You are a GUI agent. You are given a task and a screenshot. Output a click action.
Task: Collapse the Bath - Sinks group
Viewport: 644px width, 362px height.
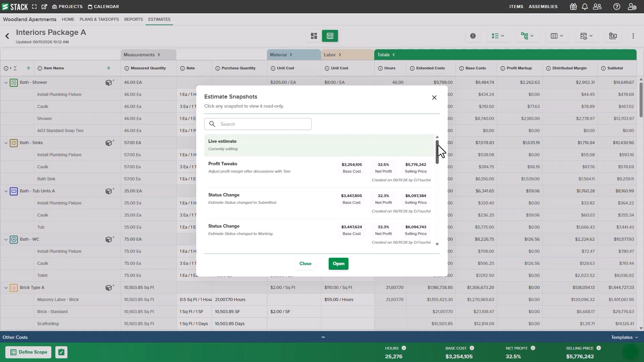(x=6, y=143)
